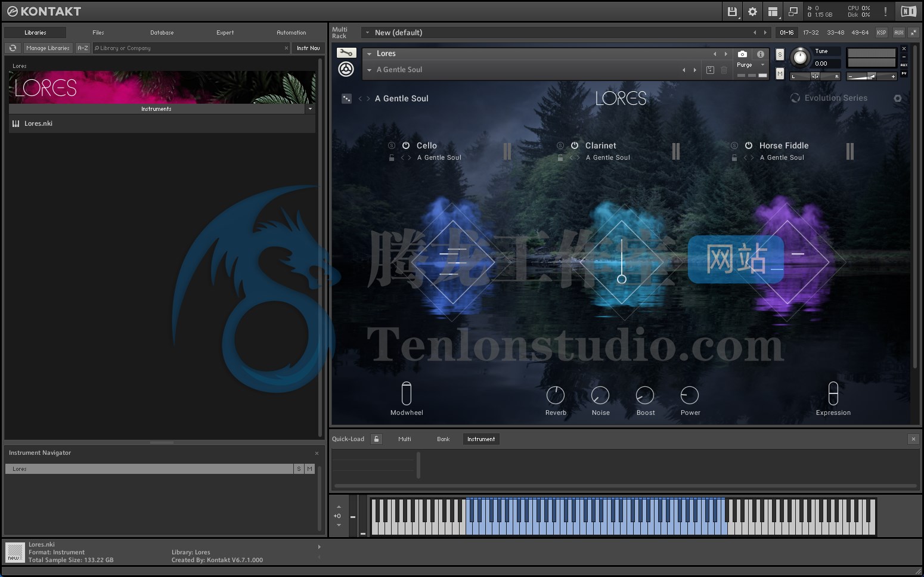Switch to the Instrument tab in Quick-Load
The image size is (924, 577).
click(480, 439)
